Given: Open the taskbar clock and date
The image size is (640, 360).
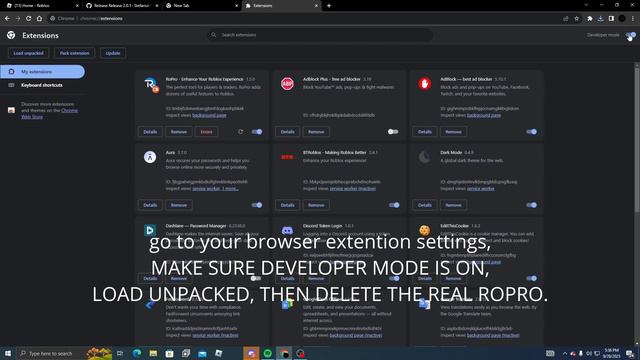Looking at the screenshot, I should pos(611,353).
